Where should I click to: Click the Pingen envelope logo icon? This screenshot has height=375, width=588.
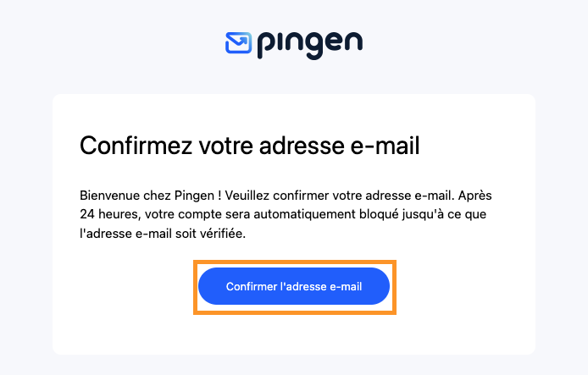tap(238, 42)
